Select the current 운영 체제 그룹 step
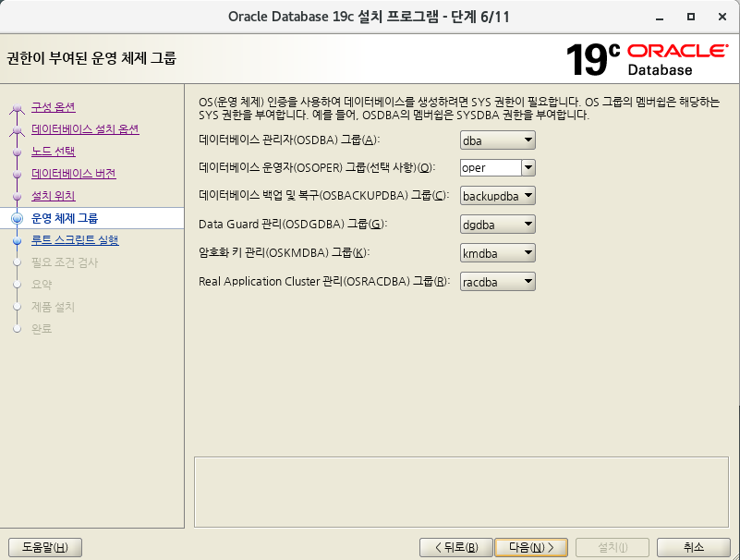Viewport: 740px width, 560px height. (65, 218)
